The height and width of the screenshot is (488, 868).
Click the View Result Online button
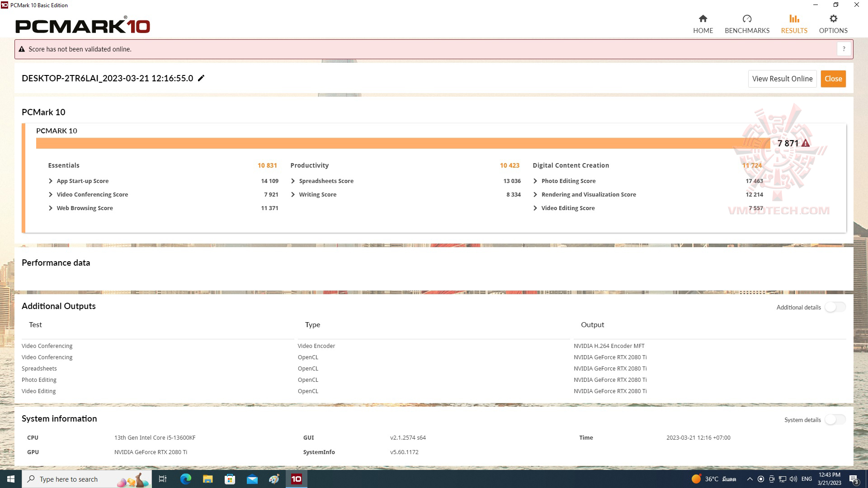[x=782, y=78]
